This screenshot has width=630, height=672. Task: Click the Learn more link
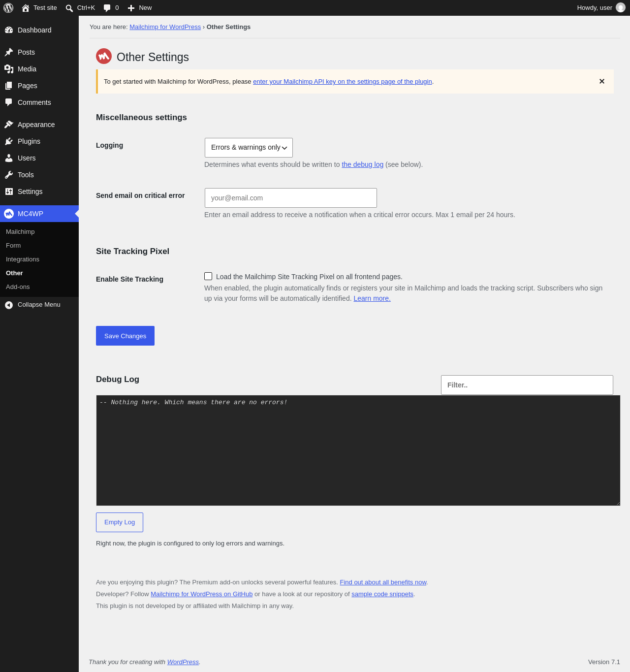pyautogui.click(x=372, y=298)
